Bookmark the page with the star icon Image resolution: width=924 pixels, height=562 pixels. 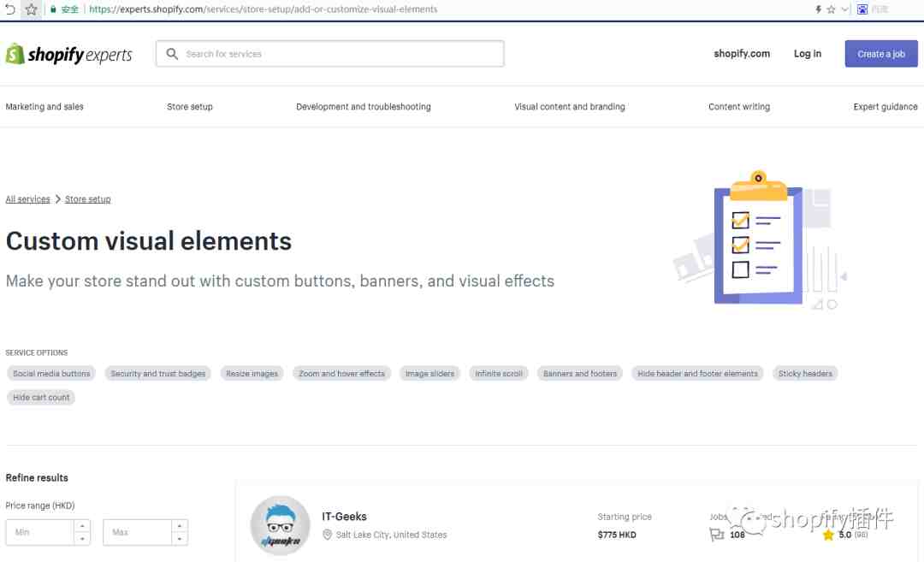tap(32, 9)
